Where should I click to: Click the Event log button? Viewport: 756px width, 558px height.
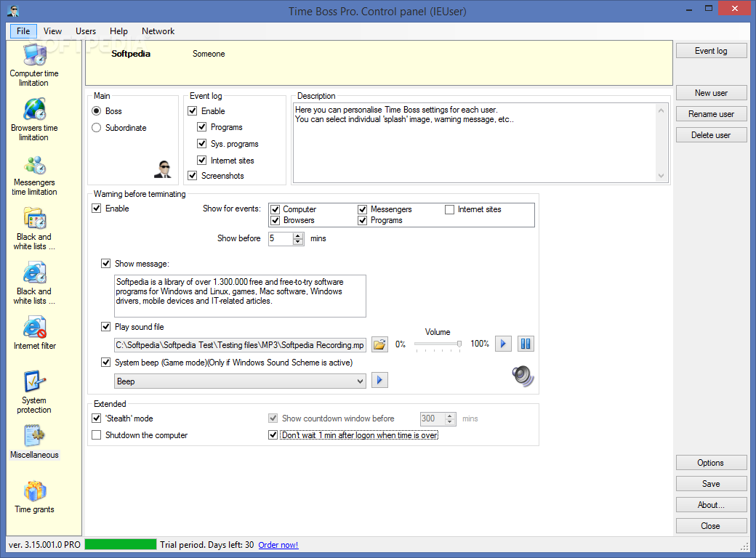pyautogui.click(x=711, y=51)
